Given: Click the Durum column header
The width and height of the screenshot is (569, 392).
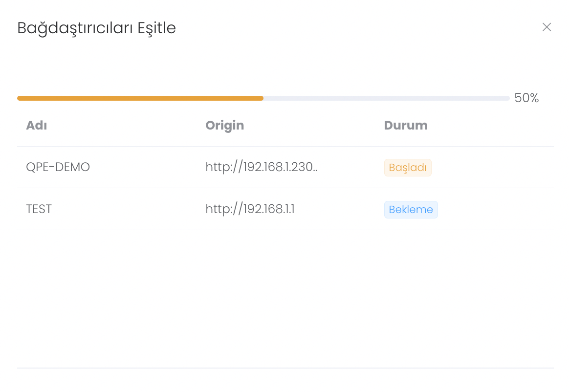Looking at the screenshot, I should point(406,126).
